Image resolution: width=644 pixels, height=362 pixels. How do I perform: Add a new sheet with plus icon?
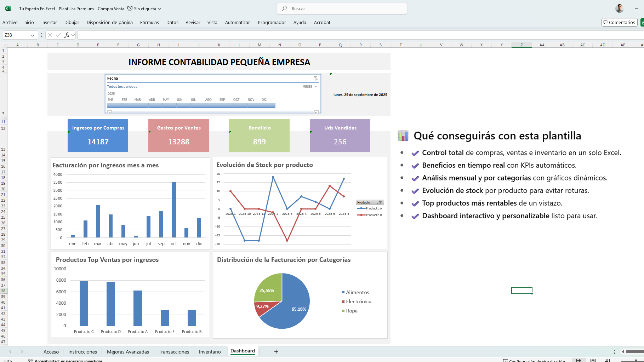click(276, 351)
